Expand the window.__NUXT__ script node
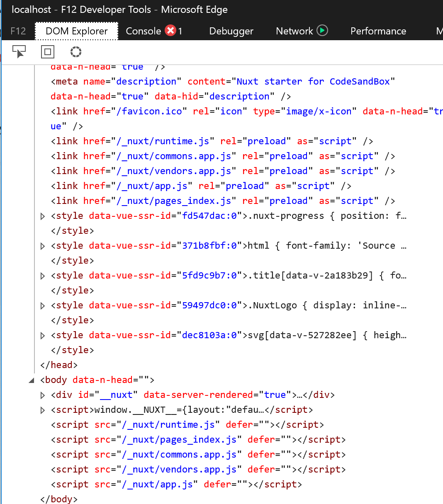This screenshot has width=443, height=504. (x=43, y=410)
